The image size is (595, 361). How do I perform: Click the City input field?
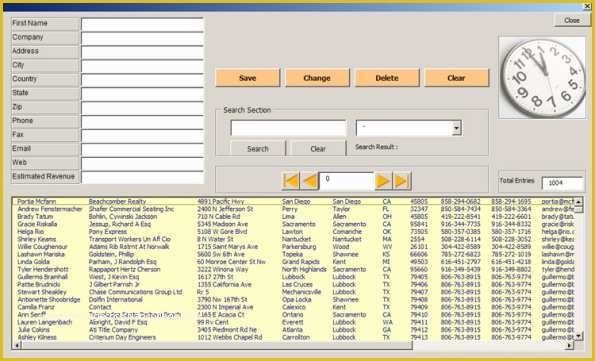pos(142,66)
